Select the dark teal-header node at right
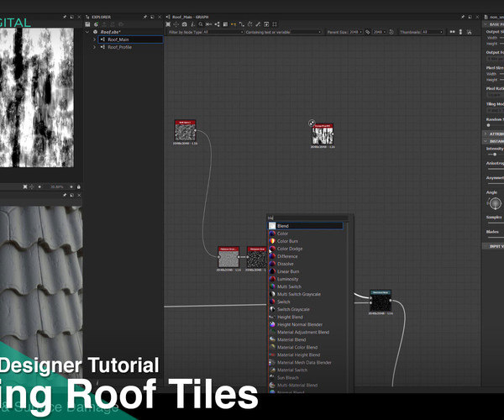This screenshot has height=420, width=504. pos(381,301)
